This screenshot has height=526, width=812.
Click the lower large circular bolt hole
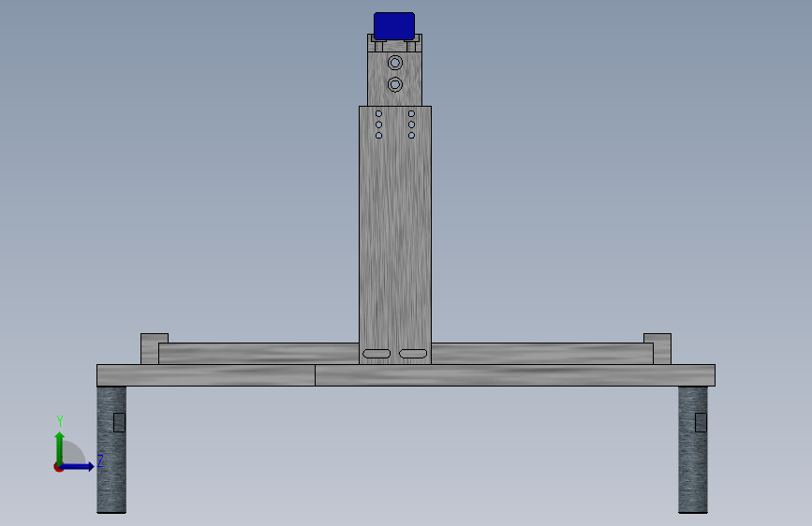point(395,84)
